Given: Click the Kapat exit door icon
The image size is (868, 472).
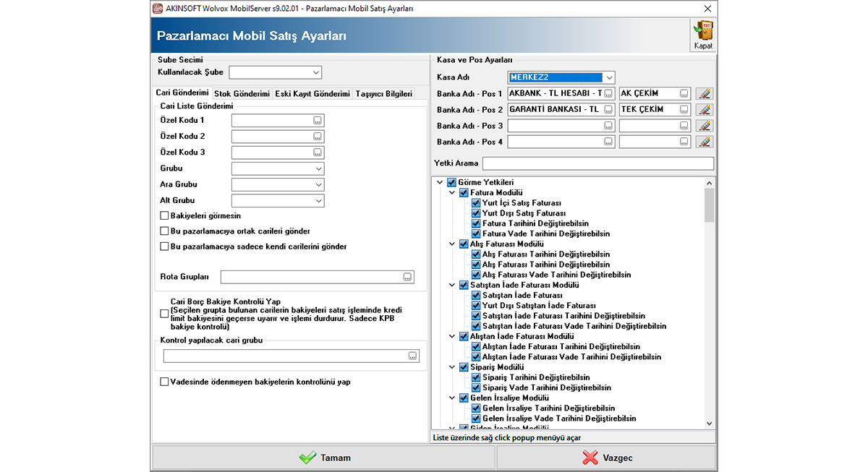Looking at the screenshot, I should (702, 31).
